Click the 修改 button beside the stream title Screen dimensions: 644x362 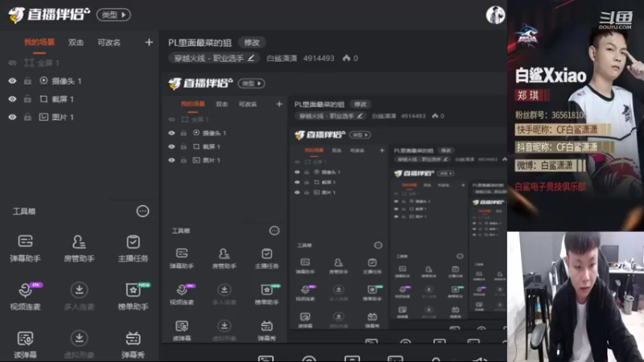252,43
